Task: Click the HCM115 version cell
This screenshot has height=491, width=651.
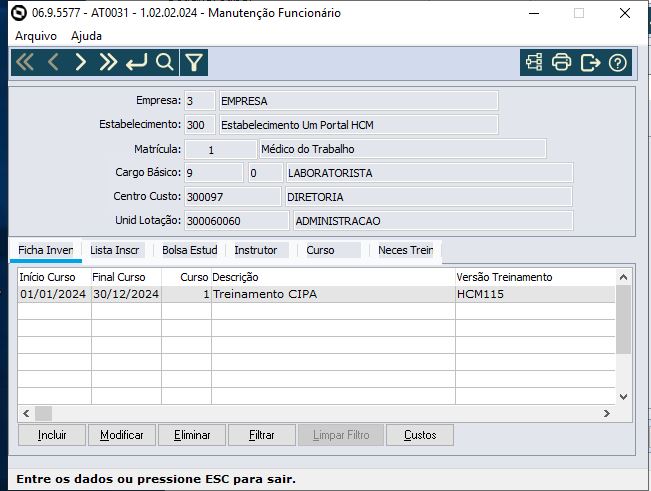Action: coord(535,294)
